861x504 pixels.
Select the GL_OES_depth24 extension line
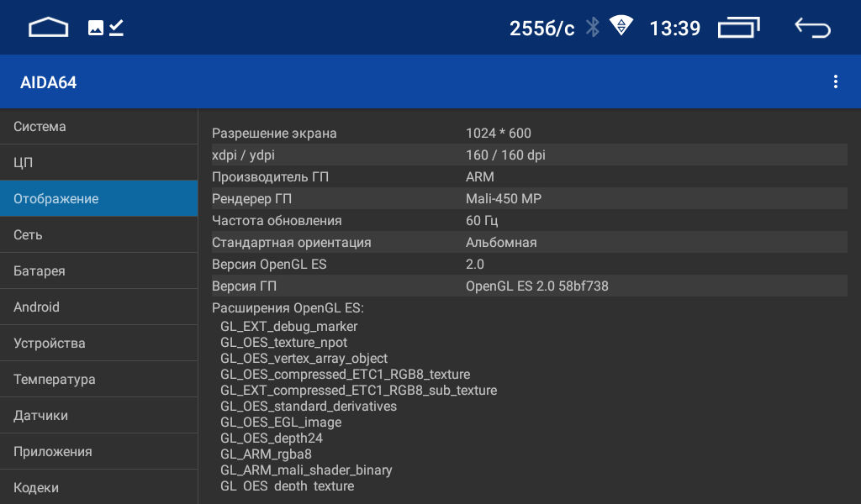pyautogui.click(x=272, y=438)
